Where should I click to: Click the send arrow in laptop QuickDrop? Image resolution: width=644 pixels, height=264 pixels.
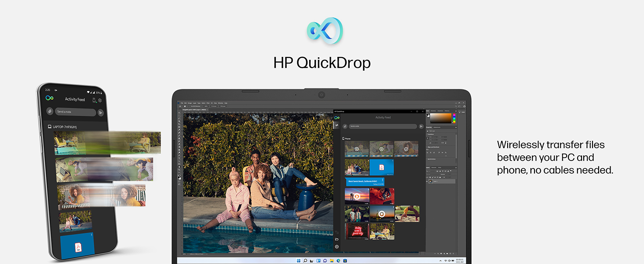(421, 126)
